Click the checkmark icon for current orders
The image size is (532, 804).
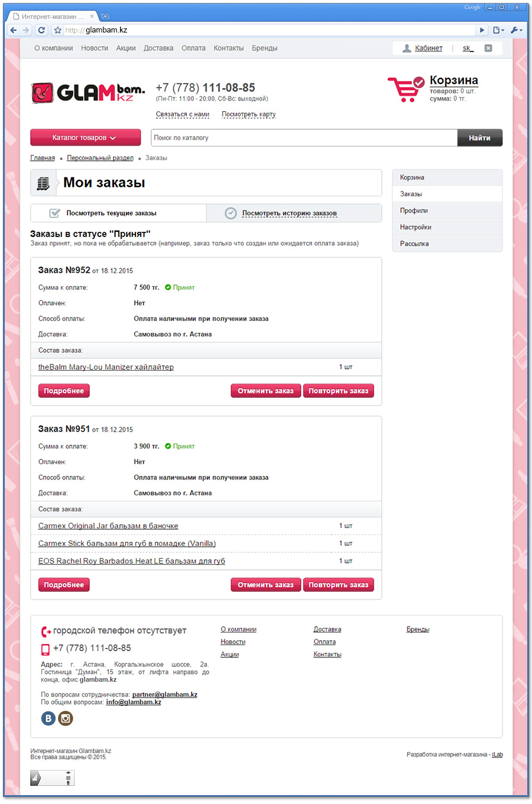tap(55, 213)
